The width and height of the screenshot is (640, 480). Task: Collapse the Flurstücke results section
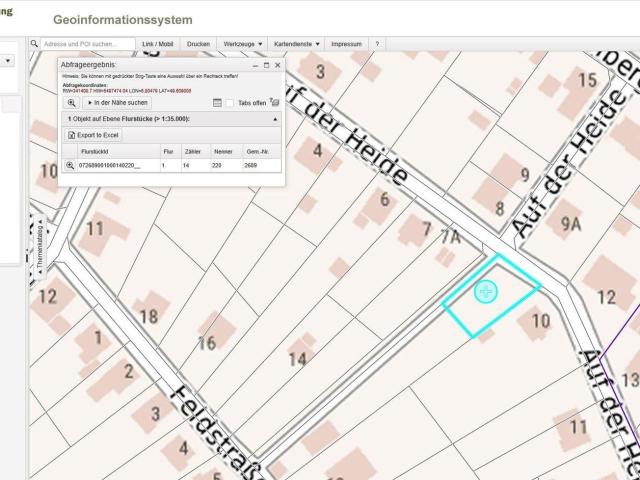[x=275, y=119]
